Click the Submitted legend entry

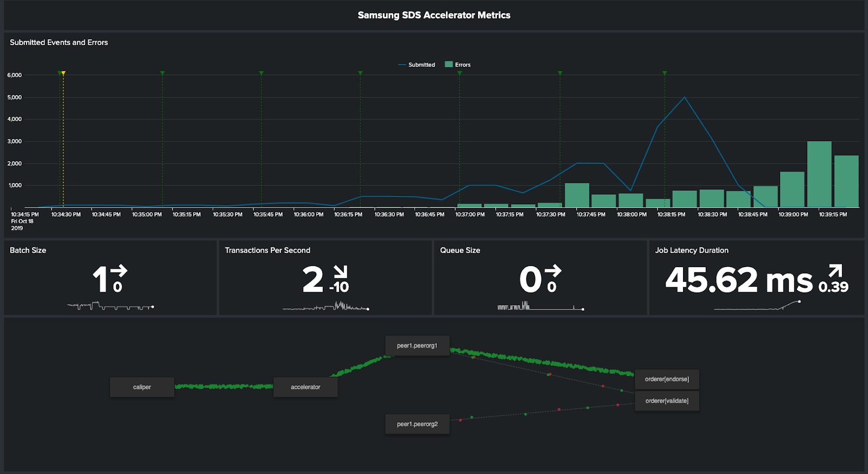click(417, 65)
